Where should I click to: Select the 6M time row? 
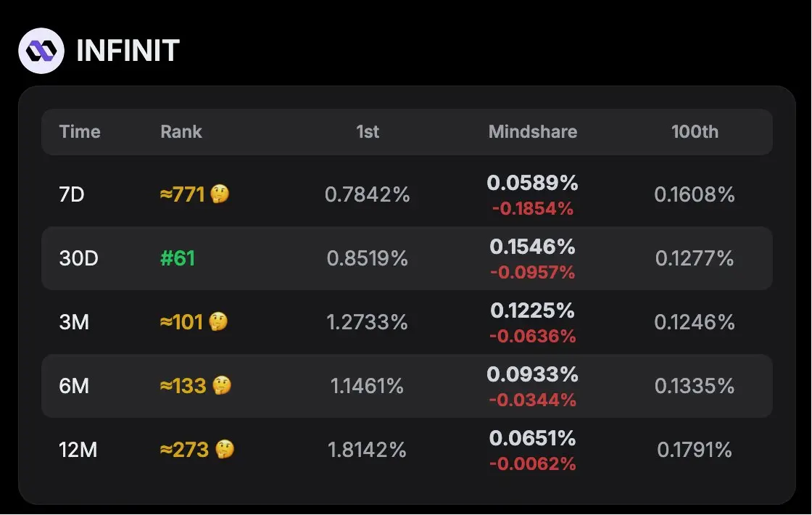click(407, 386)
